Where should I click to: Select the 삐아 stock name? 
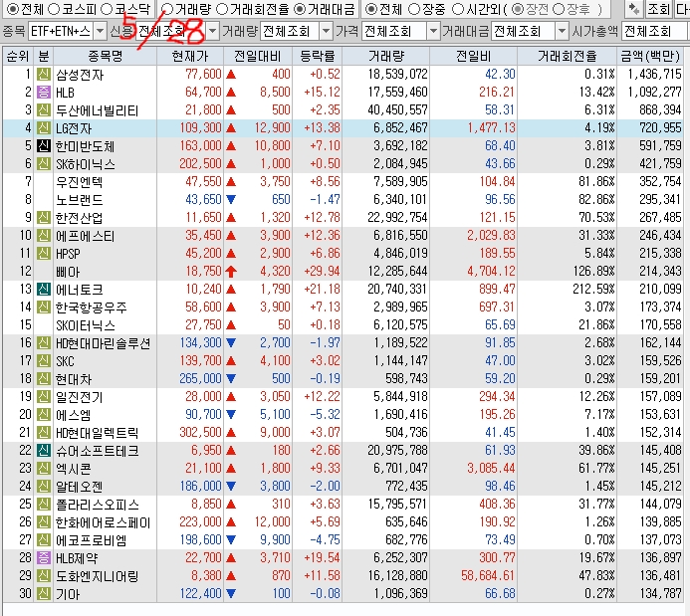(68, 272)
